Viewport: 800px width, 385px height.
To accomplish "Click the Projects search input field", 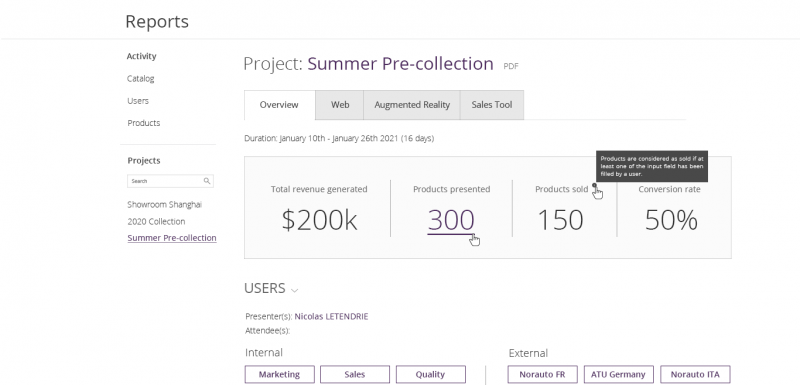I will click(170, 181).
